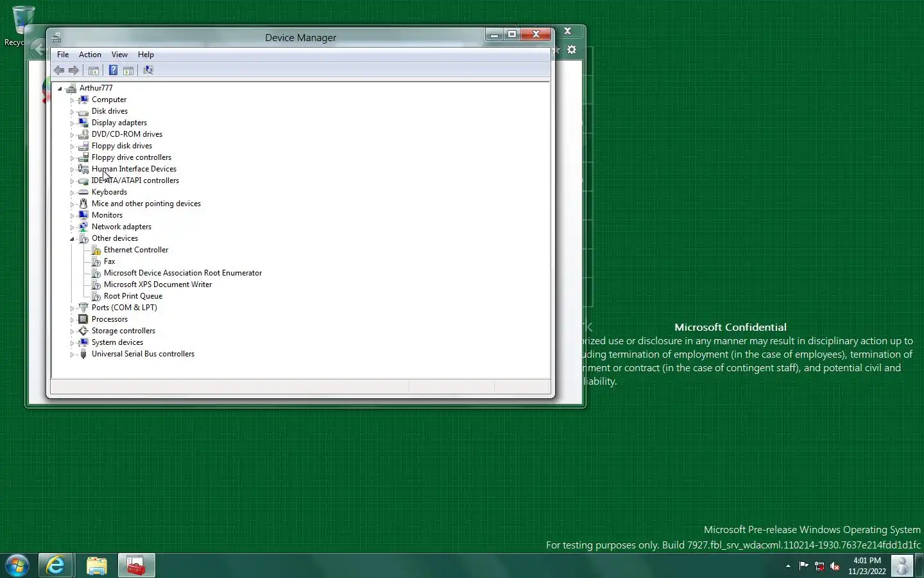Expand the Keyboards category
The height and width of the screenshot is (578, 924).
coord(72,193)
